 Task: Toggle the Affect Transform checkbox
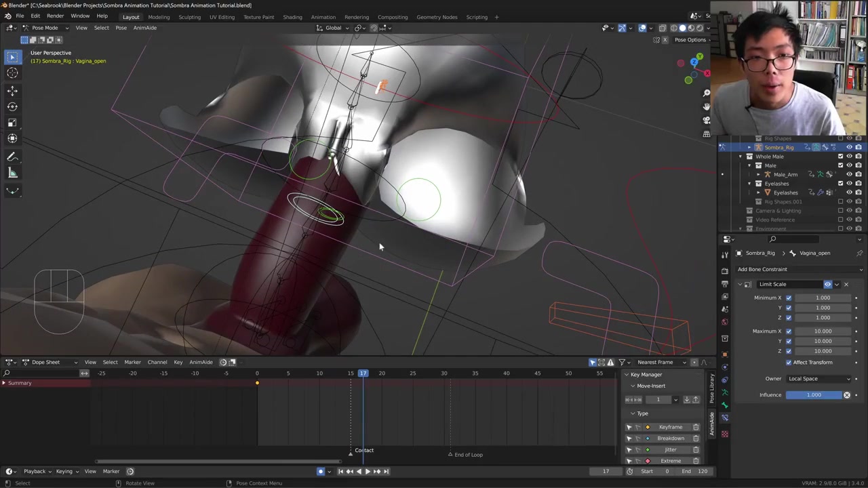[x=789, y=363]
